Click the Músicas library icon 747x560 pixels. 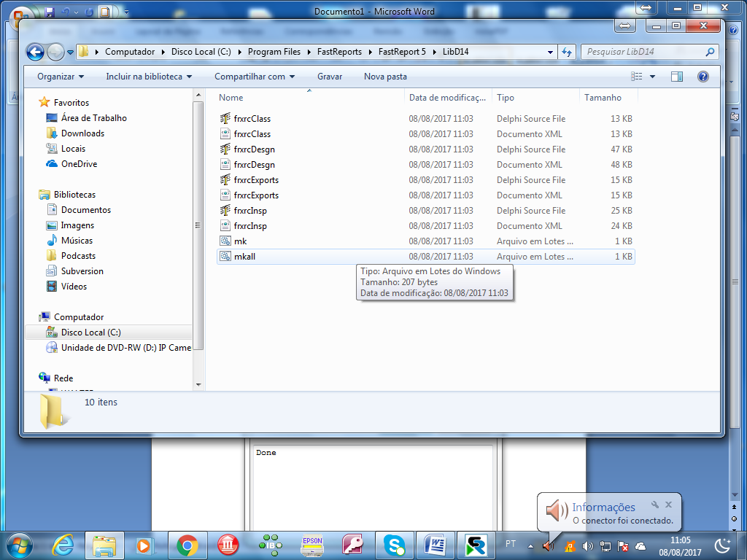pos(52,240)
